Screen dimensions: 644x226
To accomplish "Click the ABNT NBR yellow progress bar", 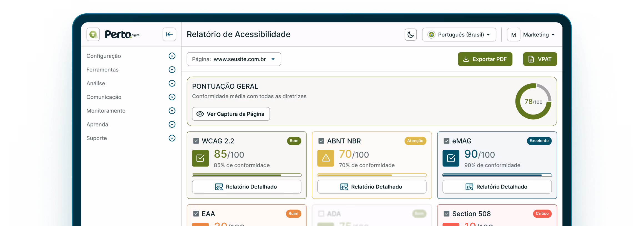I will click(x=372, y=175).
